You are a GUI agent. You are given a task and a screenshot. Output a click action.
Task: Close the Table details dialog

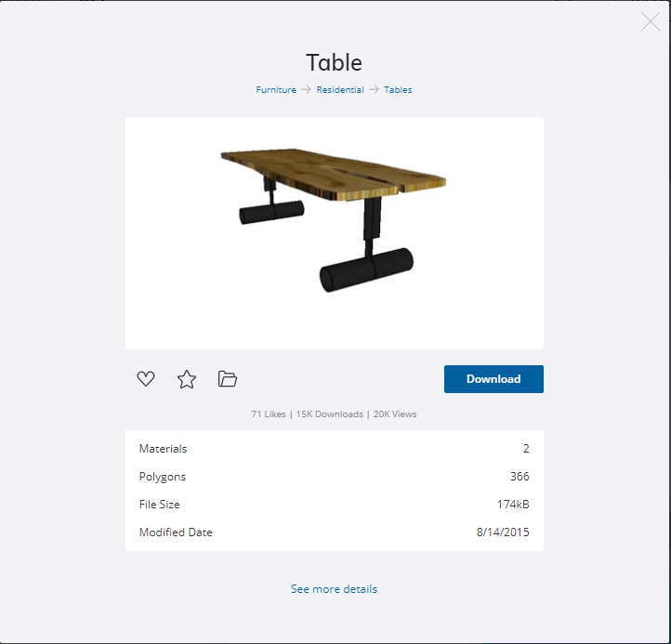(650, 21)
